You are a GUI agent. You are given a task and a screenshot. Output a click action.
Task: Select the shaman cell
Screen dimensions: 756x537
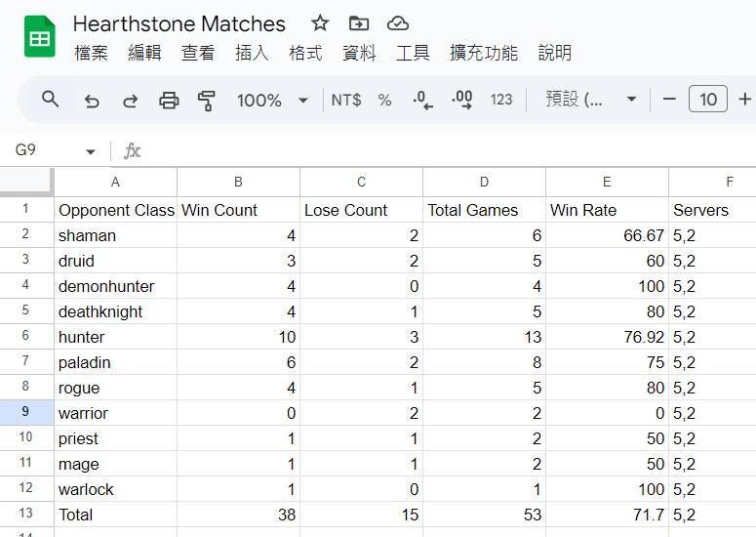(x=115, y=235)
